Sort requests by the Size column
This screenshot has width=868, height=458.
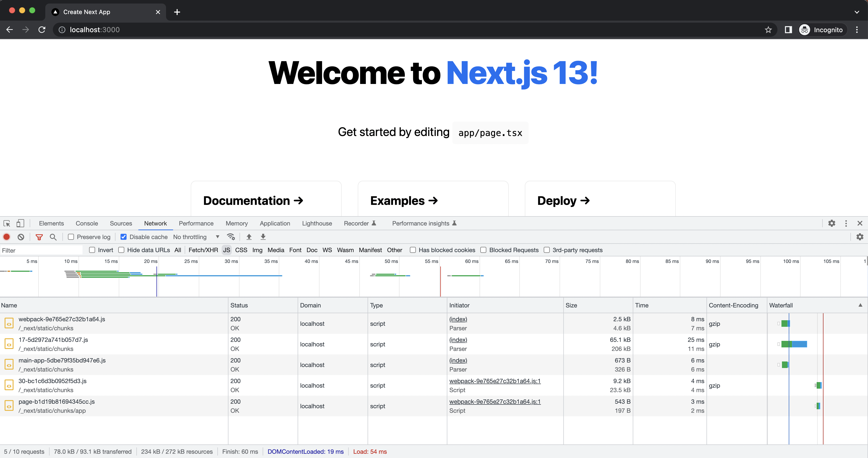tap(598, 305)
